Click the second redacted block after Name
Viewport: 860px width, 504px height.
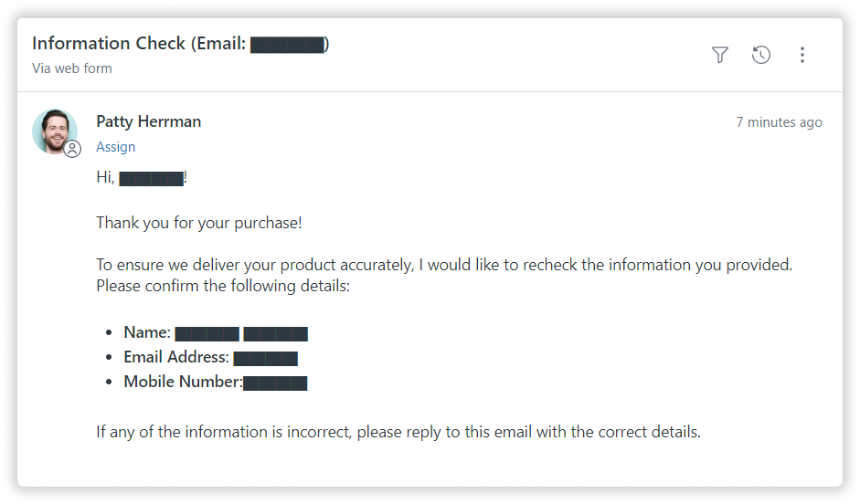tap(275, 334)
